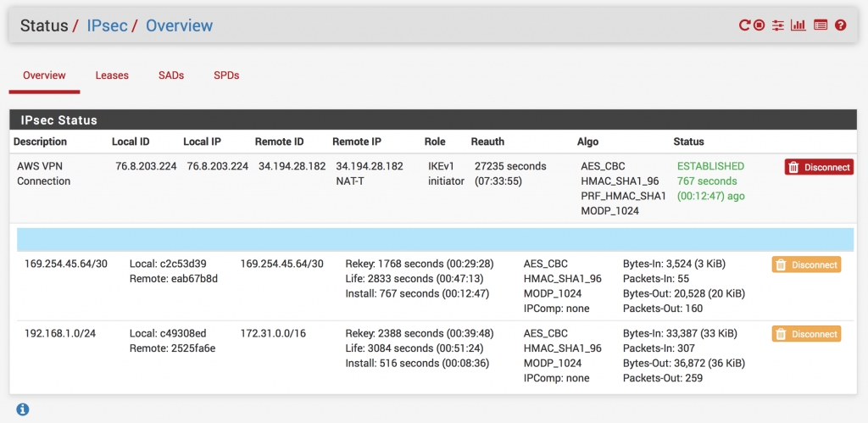This screenshot has height=423, width=868.
Task: Disconnect the AWS VPN Connection
Action: click(x=819, y=167)
